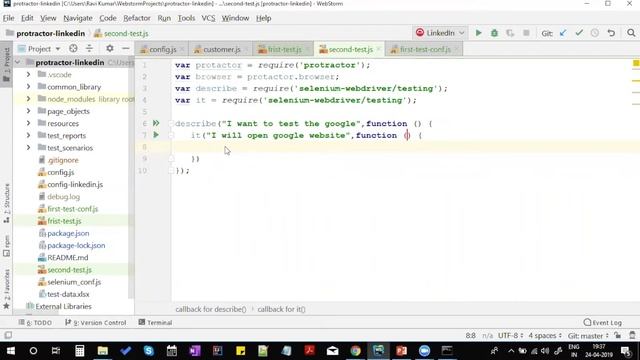Change file encoding UTF-8 in status bar
Image resolution: width=640 pixels, height=360 pixels.
[510, 336]
